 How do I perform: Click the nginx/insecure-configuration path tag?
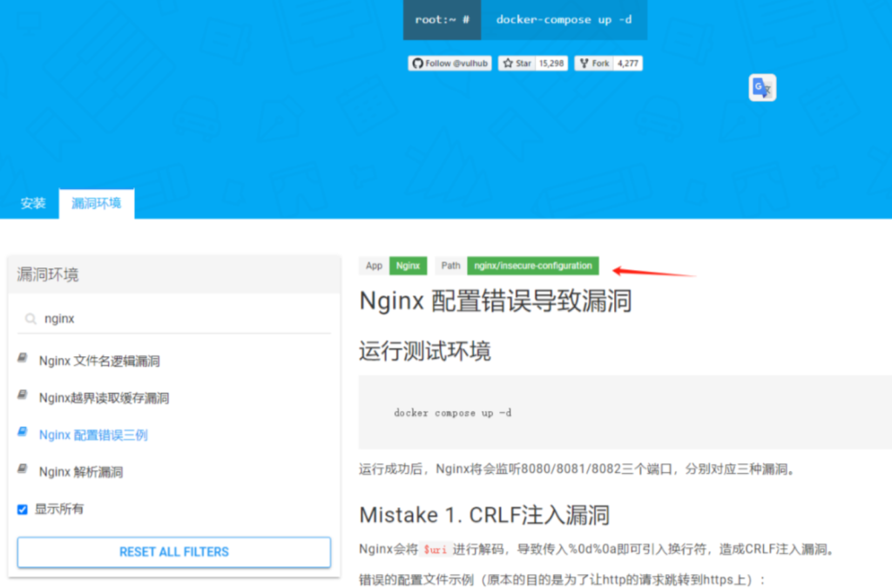(x=533, y=266)
